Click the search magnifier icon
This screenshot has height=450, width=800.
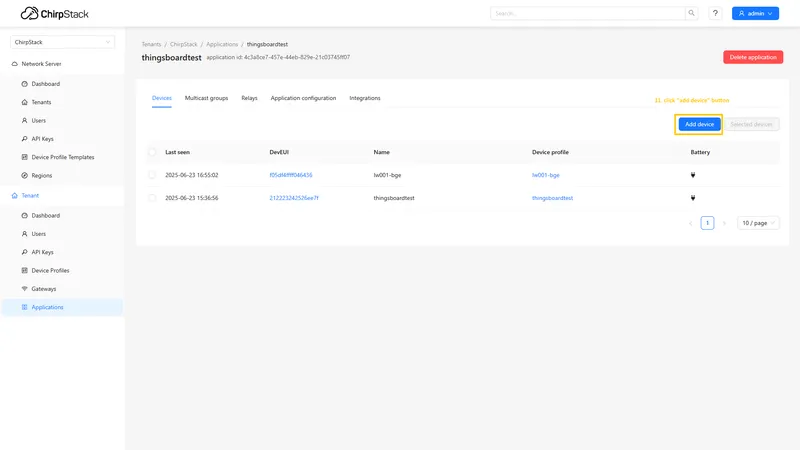coord(691,13)
